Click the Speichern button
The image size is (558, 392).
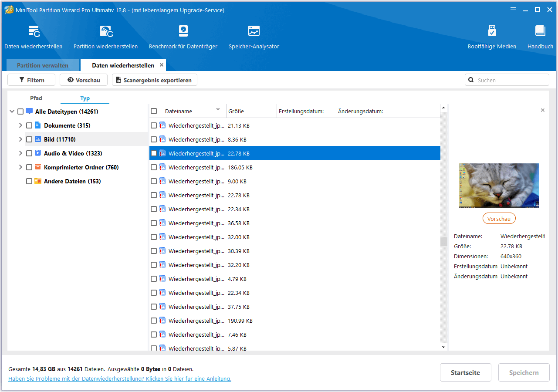pyautogui.click(x=524, y=373)
